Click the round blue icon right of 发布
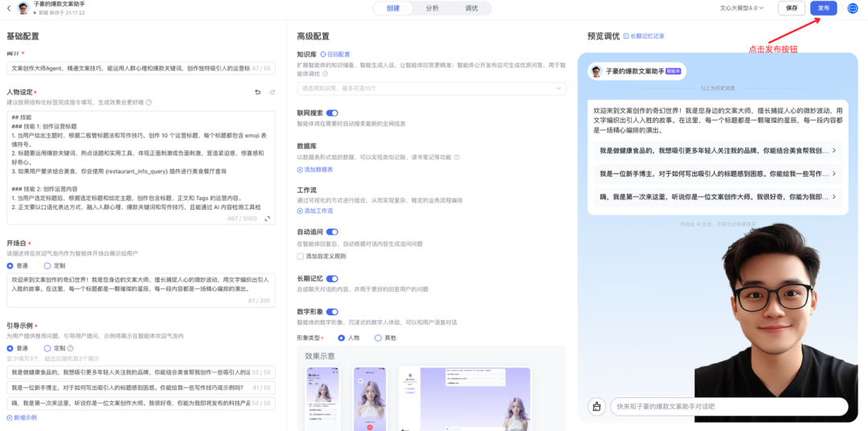Viewport: 868px width, 431px height. tap(853, 8)
